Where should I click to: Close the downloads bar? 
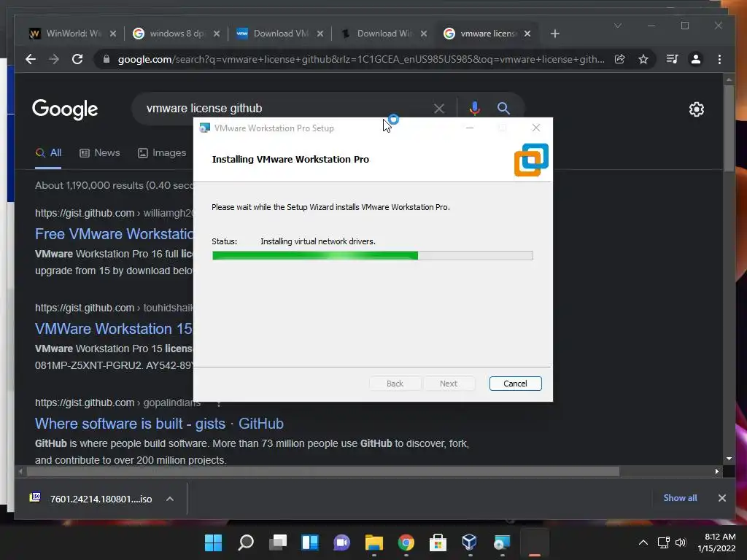(721, 498)
